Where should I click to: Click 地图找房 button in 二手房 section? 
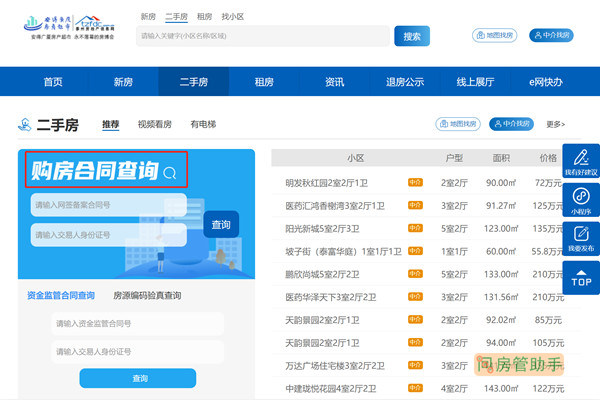(x=458, y=124)
